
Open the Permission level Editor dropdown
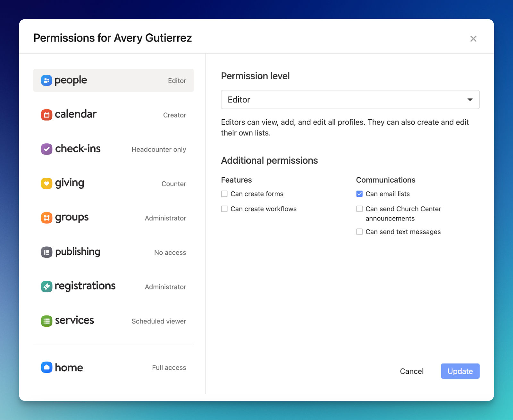(x=350, y=99)
